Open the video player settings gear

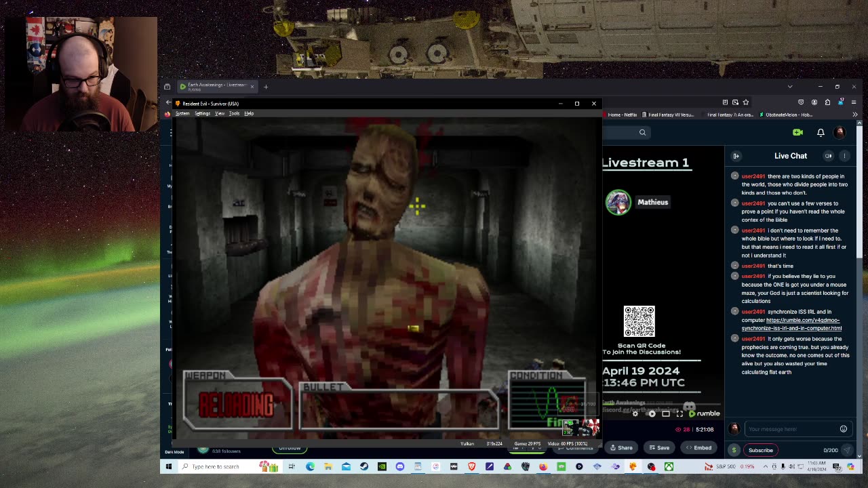click(635, 413)
